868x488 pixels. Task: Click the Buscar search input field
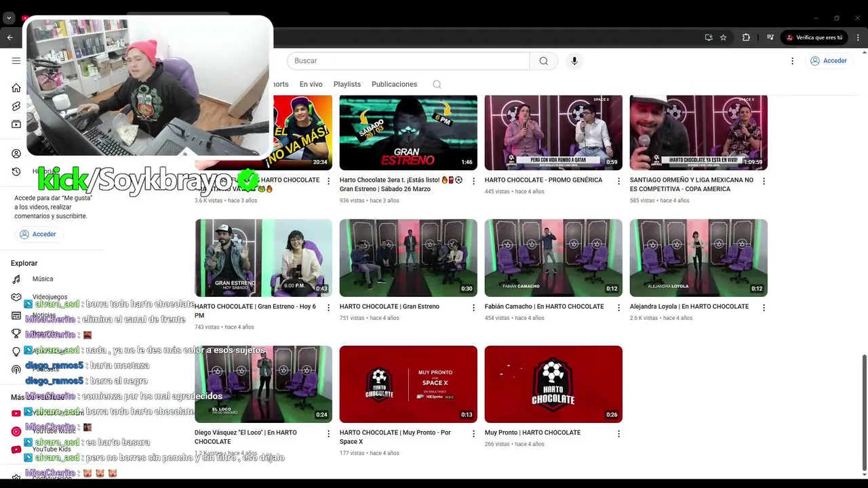[x=408, y=61]
